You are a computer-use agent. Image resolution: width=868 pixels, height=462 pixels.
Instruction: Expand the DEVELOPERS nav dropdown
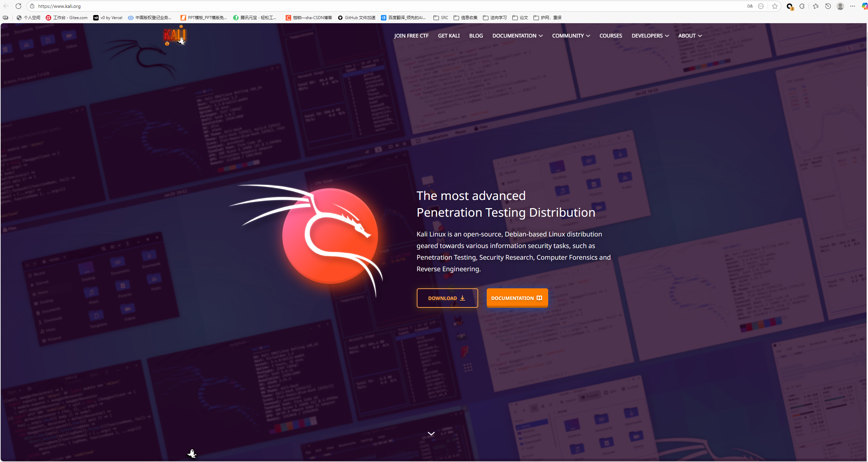coord(650,36)
